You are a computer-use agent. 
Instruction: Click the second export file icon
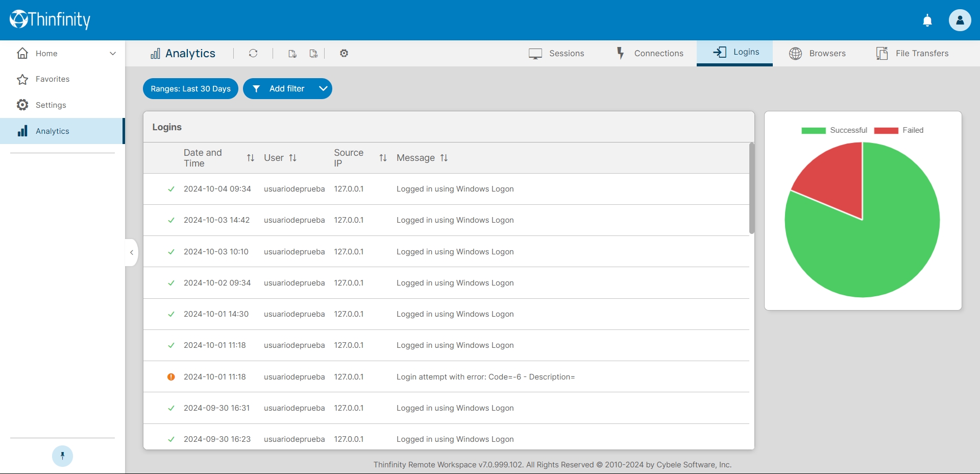[x=313, y=54]
